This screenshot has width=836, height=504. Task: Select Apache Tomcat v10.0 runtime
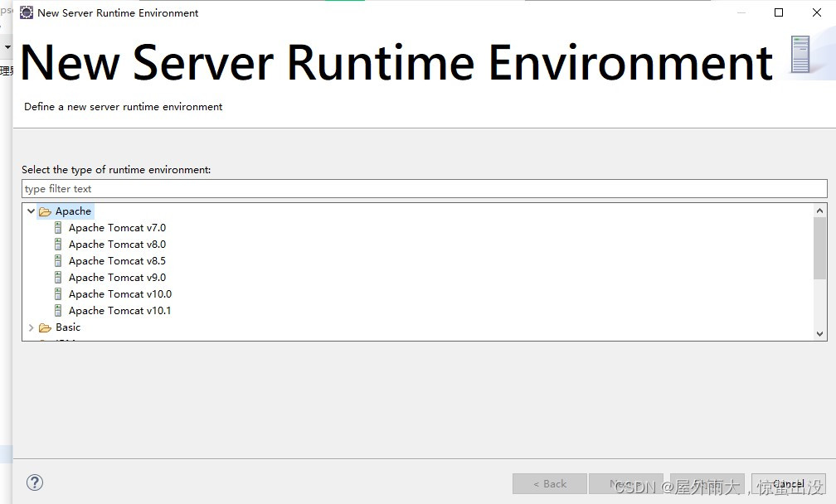coord(120,294)
